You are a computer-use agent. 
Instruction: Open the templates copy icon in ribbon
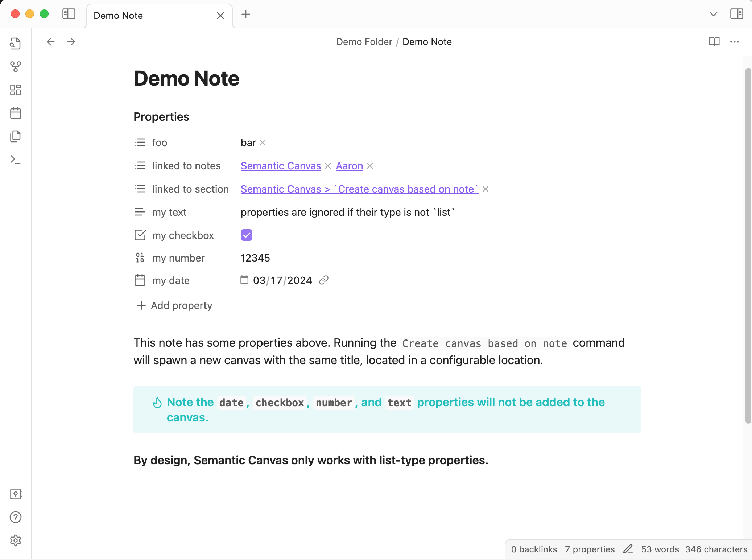click(16, 136)
